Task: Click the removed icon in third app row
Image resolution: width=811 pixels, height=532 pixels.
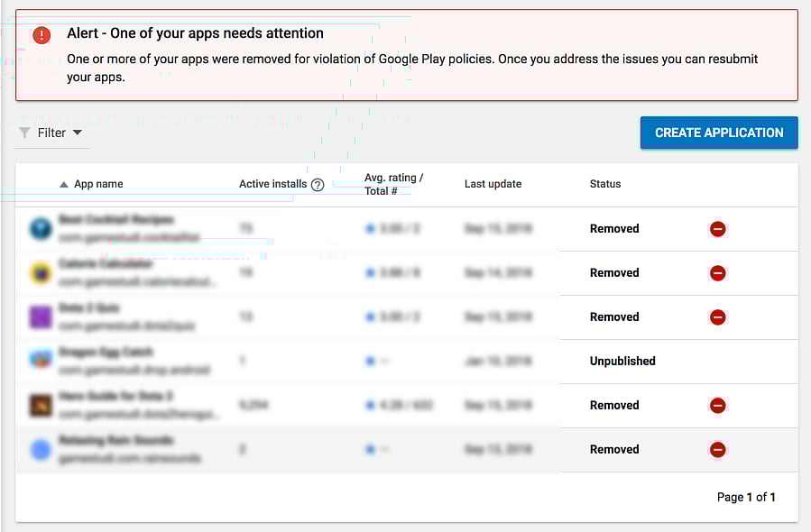Action: click(x=717, y=317)
